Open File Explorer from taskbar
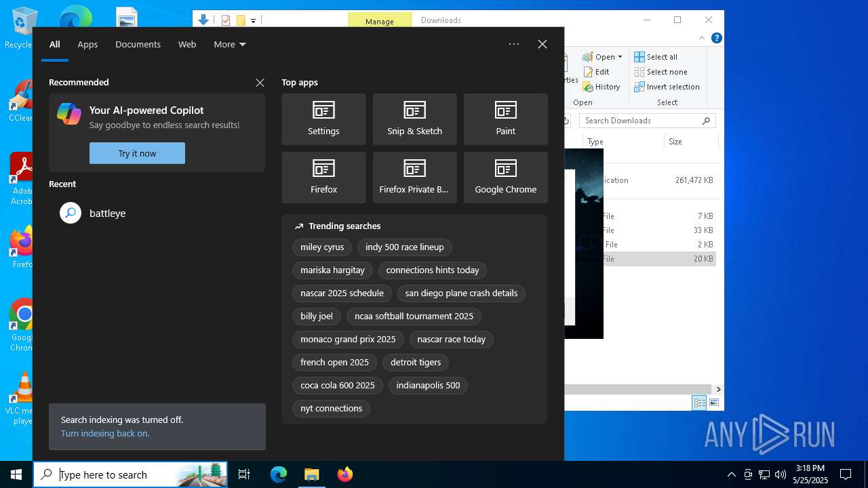 point(311,474)
